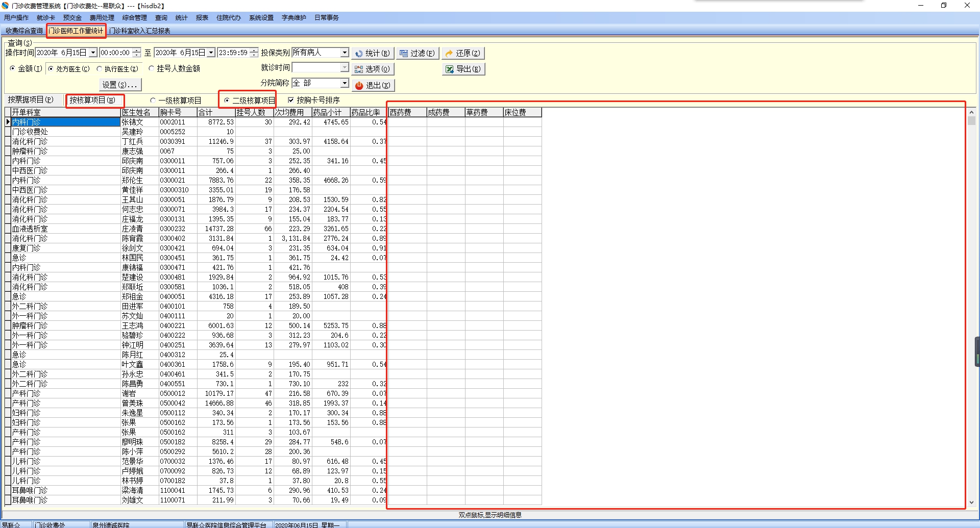Click the 挂号人数 column header
Screen dimensions: 980x528
click(255, 112)
